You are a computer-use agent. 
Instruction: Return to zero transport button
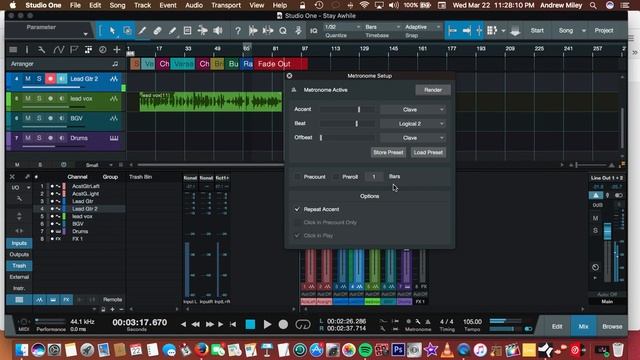[x=233, y=324]
